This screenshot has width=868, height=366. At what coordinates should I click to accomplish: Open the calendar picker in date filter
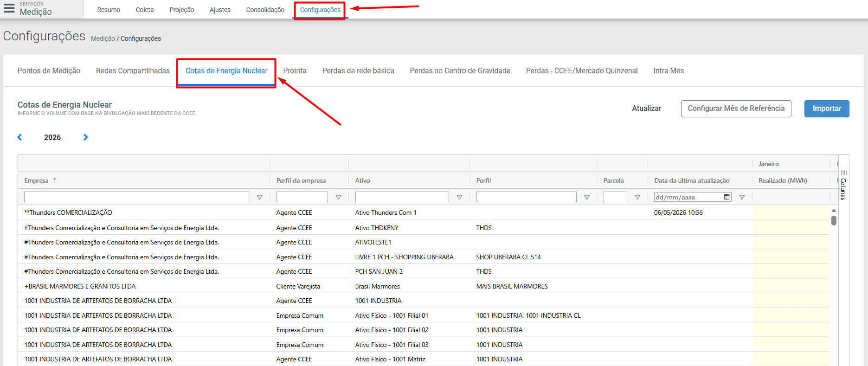point(727,197)
